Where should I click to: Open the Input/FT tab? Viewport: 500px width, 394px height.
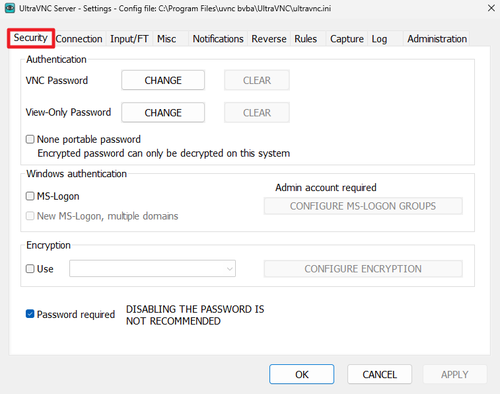[129, 39]
